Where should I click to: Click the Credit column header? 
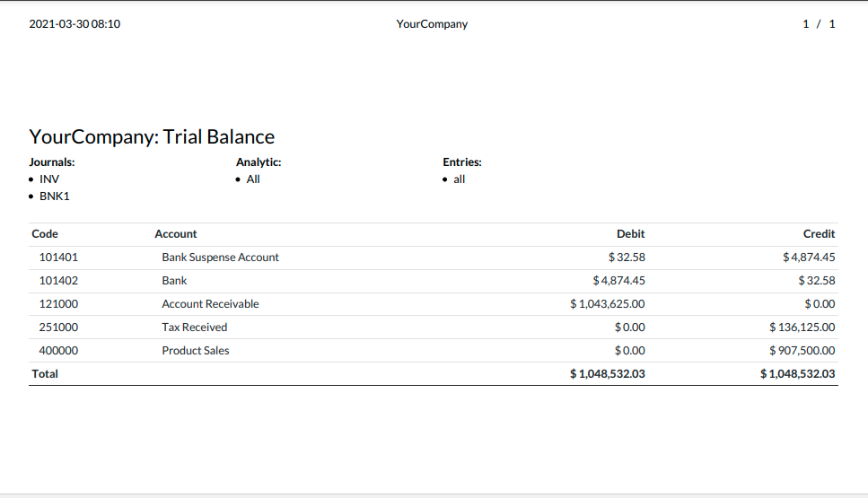coord(819,234)
